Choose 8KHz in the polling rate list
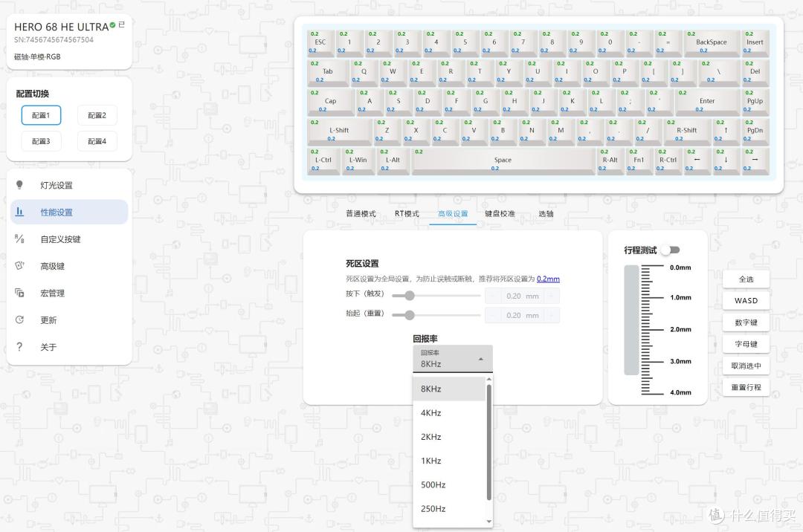This screenshot has height=532, width=803. point(449,389)
